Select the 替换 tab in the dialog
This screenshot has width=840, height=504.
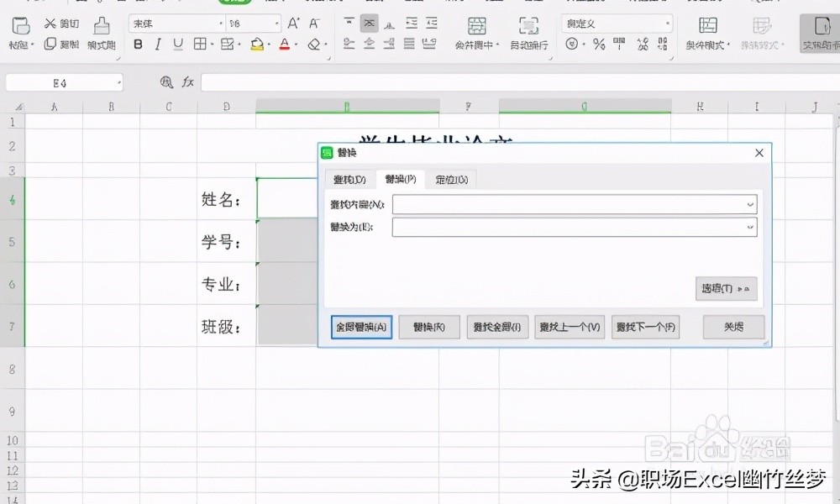click(x=402, y=179)
